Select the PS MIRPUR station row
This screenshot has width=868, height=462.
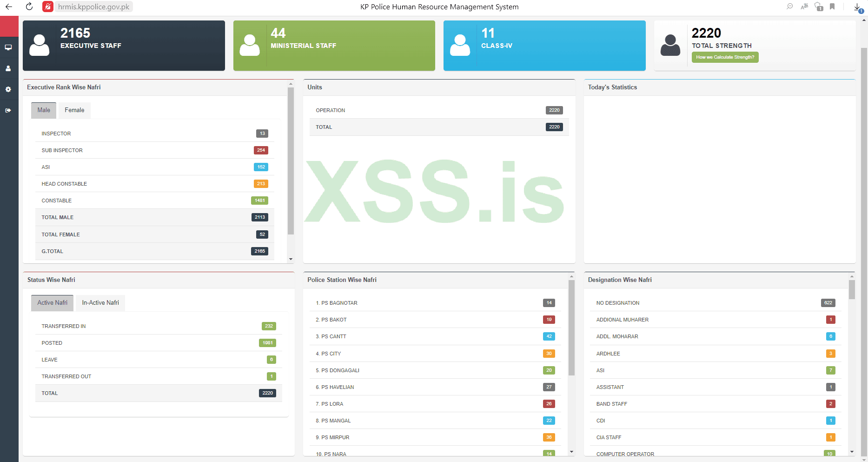[435, 437]
